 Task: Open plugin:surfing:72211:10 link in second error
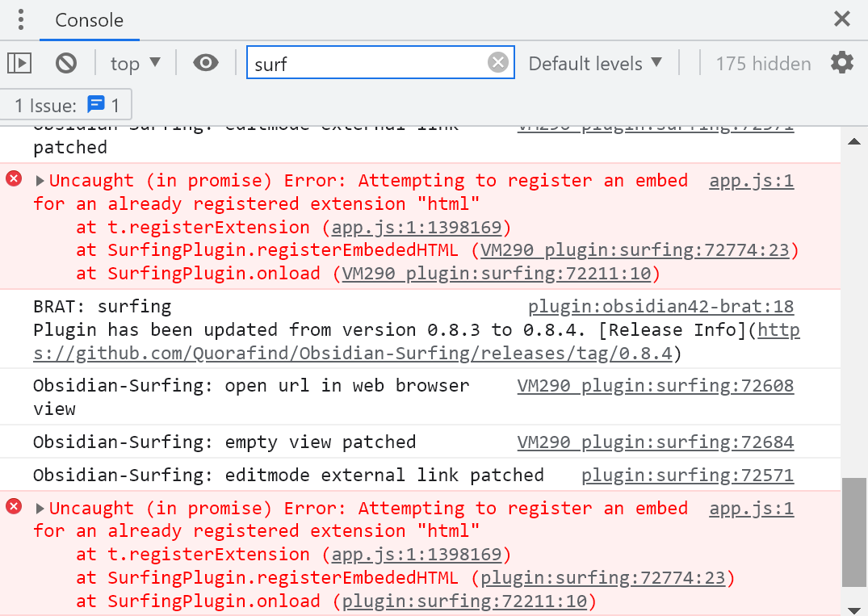point(464,601)
